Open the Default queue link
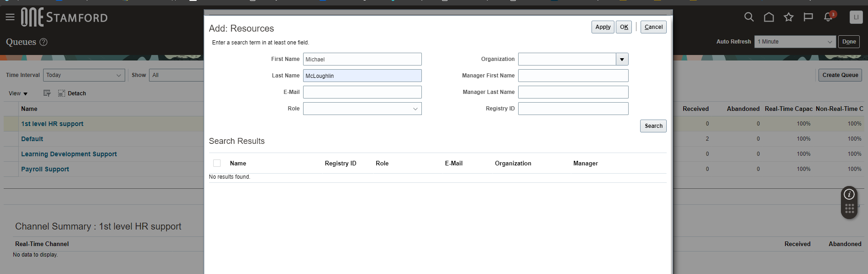 point(32,139)
